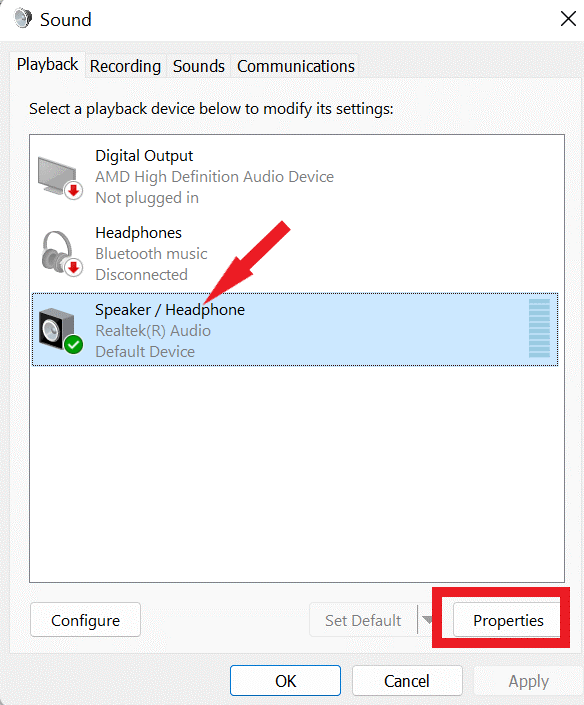Go to the Communications tab
584x705 pixels.
(296, 66)
